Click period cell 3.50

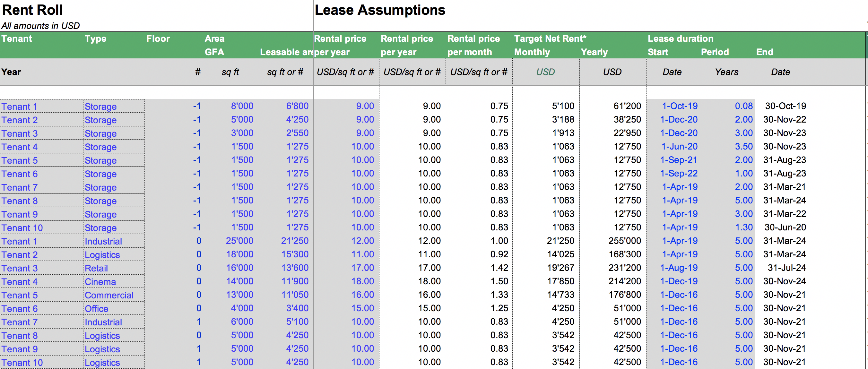pos(744,146)
